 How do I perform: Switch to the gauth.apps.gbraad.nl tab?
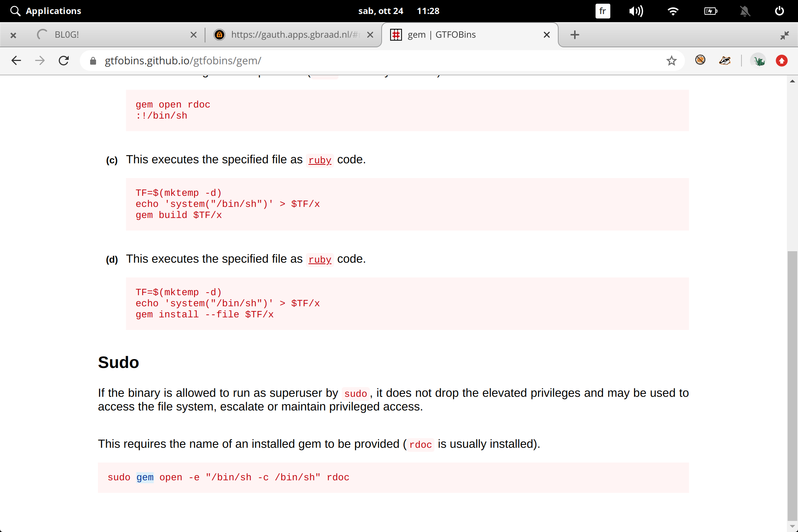[x=292, y=35]
